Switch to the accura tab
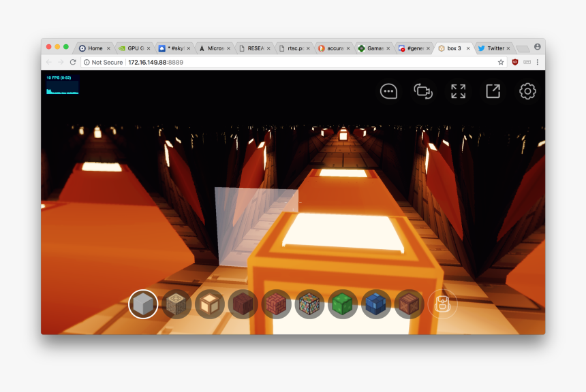586x392 pixels. (x=335, y=48)
